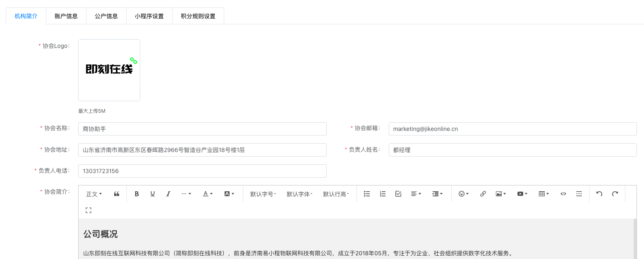Screen dimensions: 644x259
Task: Open the 默认字体 font family dropdown
Action: (299, 194)
